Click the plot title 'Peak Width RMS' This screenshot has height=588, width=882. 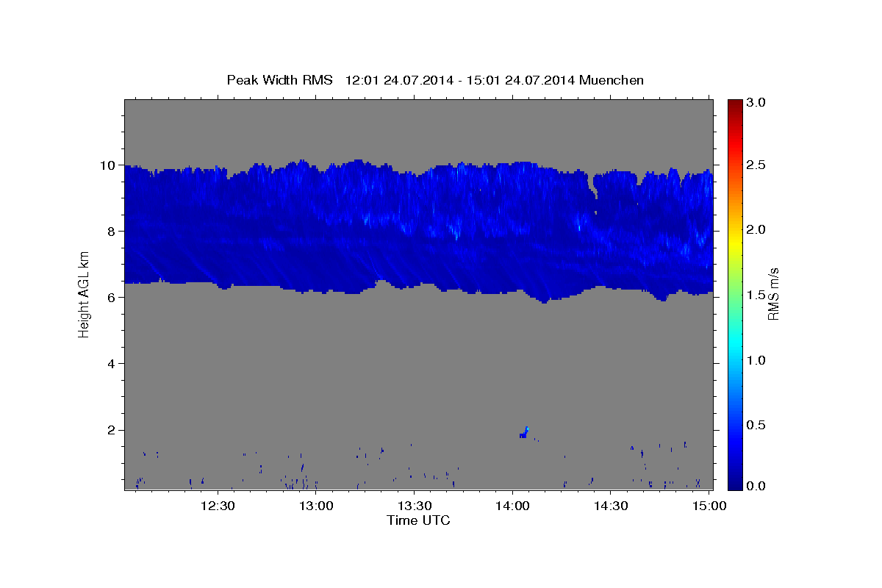pos(279,79)
